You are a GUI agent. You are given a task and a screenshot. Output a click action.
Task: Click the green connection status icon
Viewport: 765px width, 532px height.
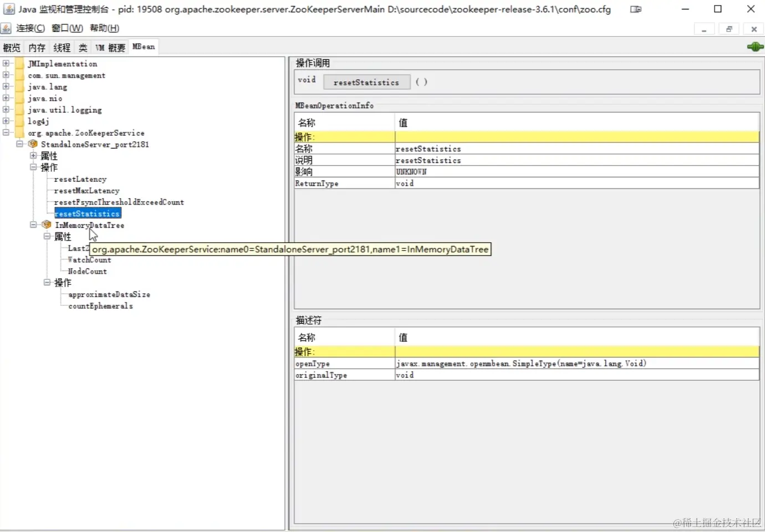(755, 47)
